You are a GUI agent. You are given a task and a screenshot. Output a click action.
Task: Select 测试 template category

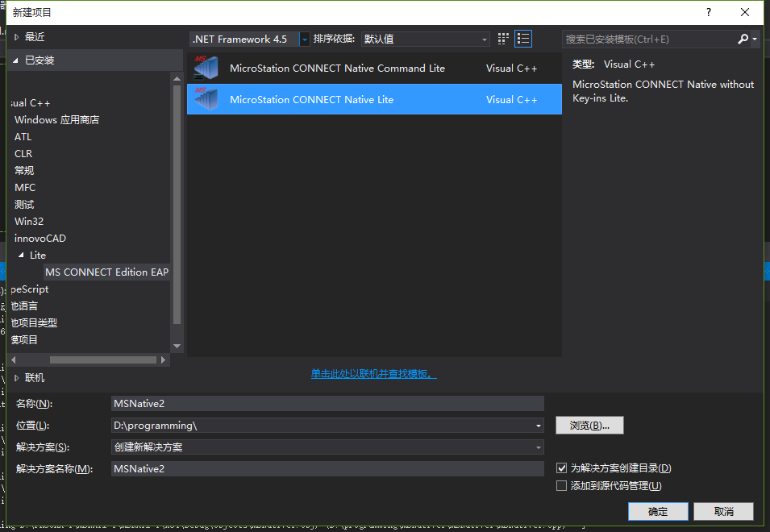(x=24, y=204)
